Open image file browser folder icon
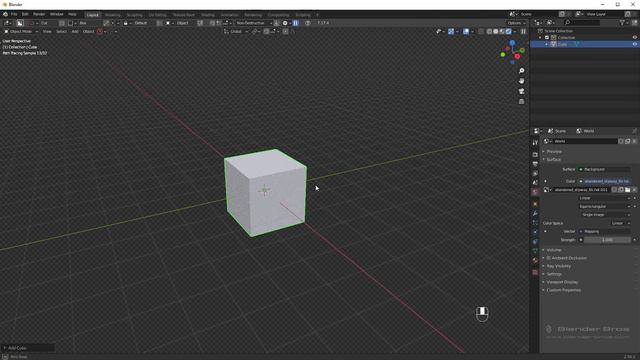The height and width of the screenshot is (360, 640). [x=627, y=190]
